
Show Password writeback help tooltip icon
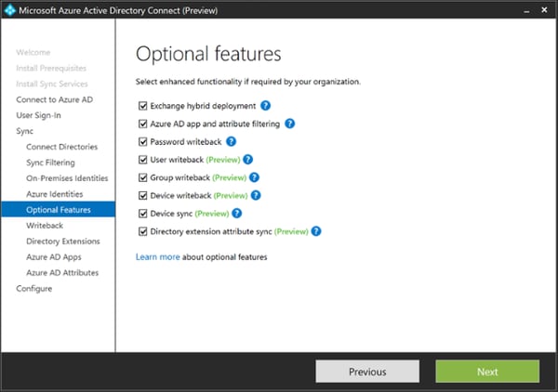pos(231,142)
